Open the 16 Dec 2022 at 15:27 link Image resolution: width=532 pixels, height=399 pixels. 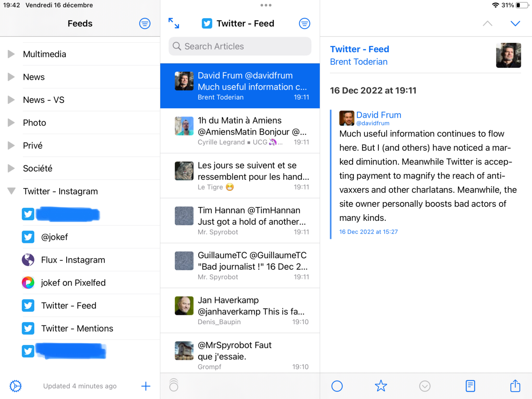[x=369, y=232]
